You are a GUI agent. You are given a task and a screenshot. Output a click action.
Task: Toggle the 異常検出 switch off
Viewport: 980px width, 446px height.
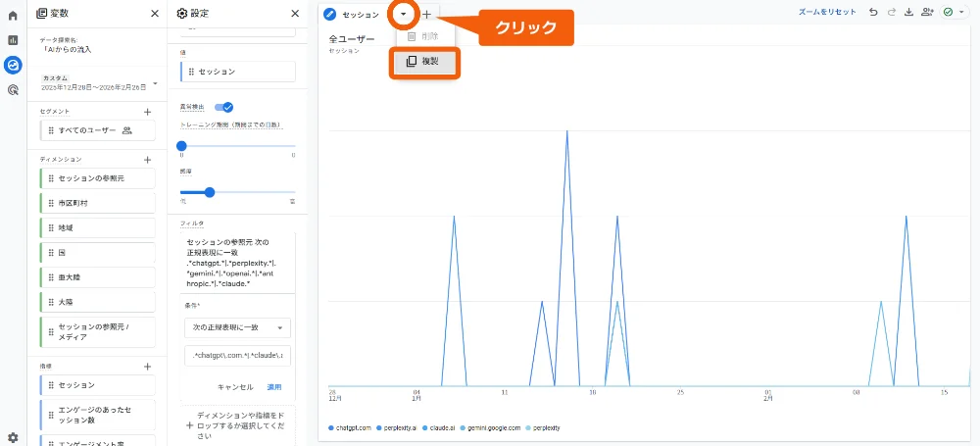click(223, 107)
